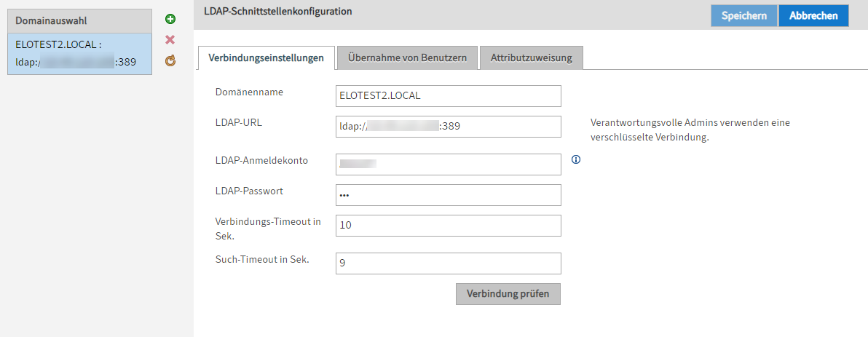The width and height of the screenshot is (868, 337).
Task: Save the configuration with Speichern
Action: click(x=744, y=16)
